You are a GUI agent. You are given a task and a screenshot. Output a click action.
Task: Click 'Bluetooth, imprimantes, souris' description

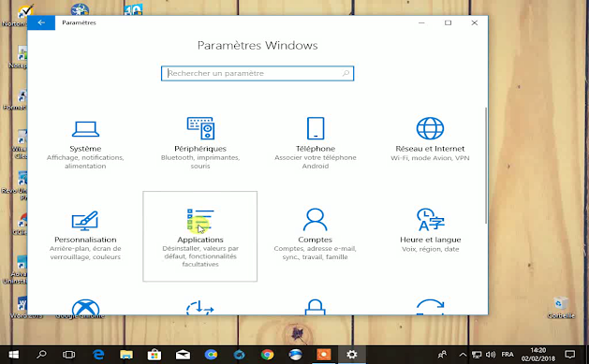coord(200,162)
